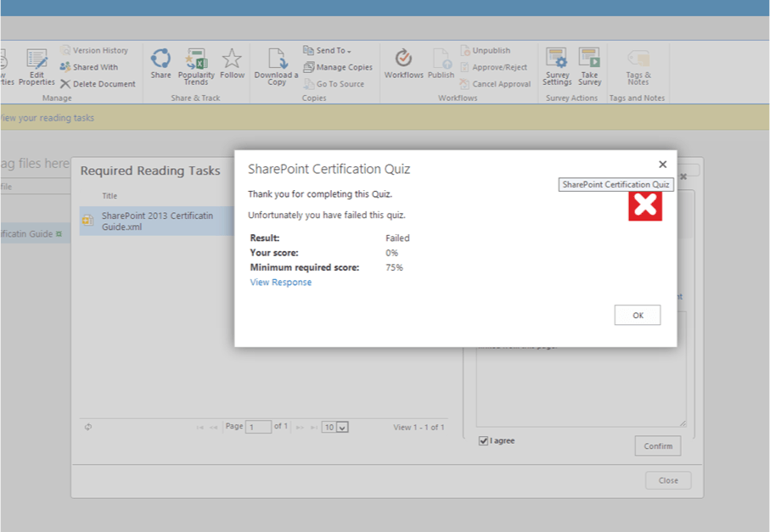The height and width of the screenshot is (532, 770).
Task: Toggle the I agree checkbox
Action: 483,440
